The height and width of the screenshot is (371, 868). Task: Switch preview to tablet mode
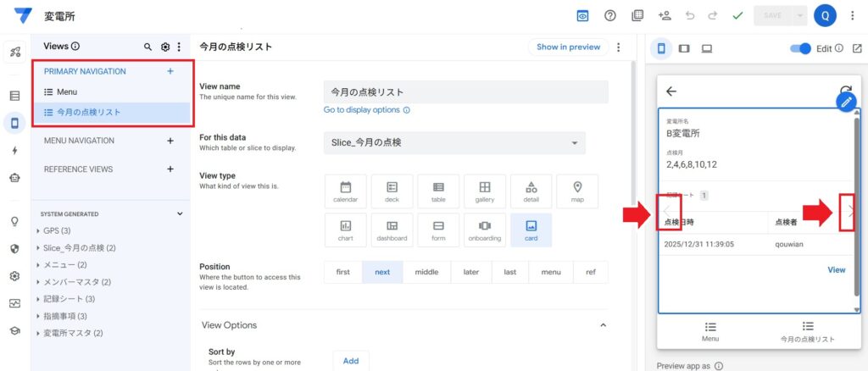[x=684, y=48]
